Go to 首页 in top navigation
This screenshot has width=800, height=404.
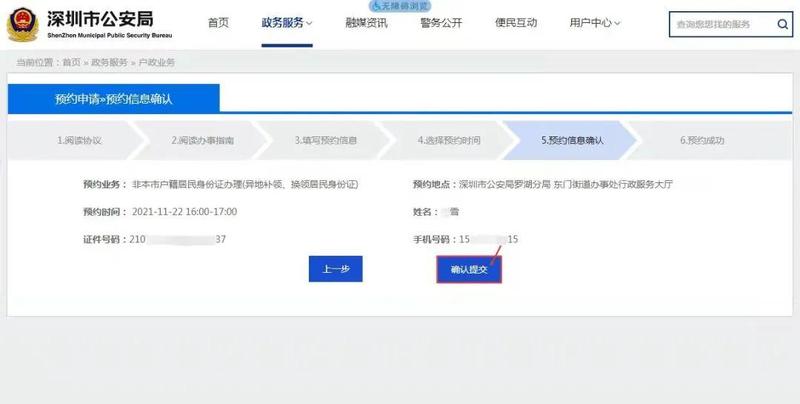(x=219, y=23)
